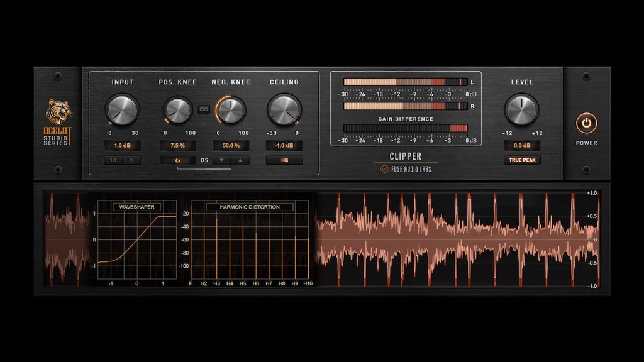The width and height of the screenshot is (644, 362).
Task: Click the H10 harmonic axis label
Action: point(308,283)
